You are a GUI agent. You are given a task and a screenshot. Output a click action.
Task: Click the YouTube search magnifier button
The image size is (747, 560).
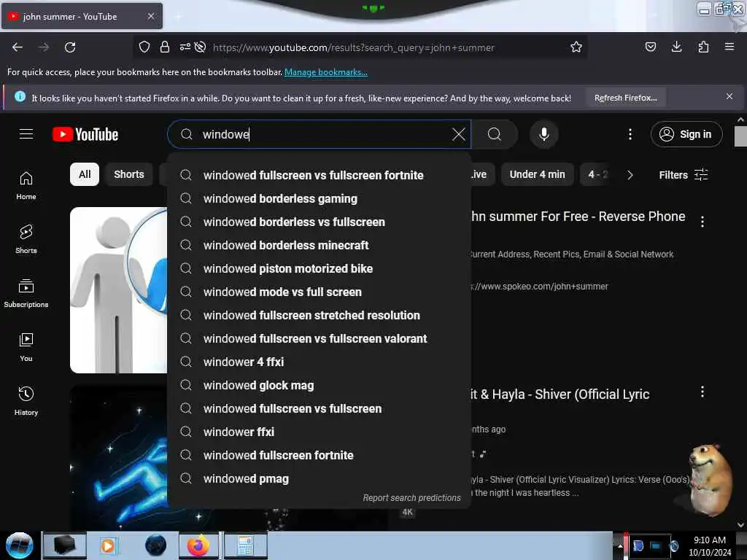495,134
